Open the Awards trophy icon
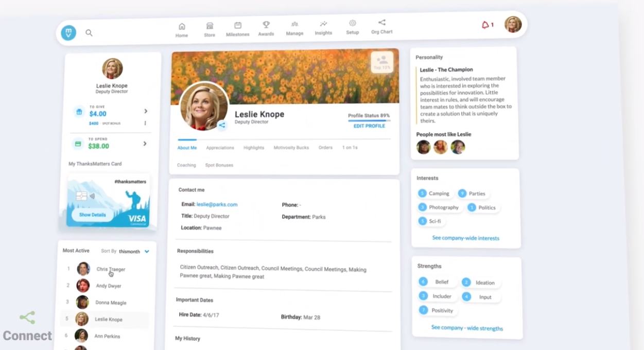The height and width of the screenshot is (350, 644). pos(266,26)
